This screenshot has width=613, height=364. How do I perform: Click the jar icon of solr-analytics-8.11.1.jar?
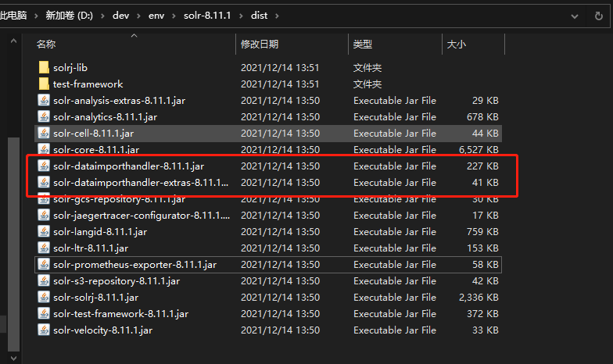pos(44,117)
